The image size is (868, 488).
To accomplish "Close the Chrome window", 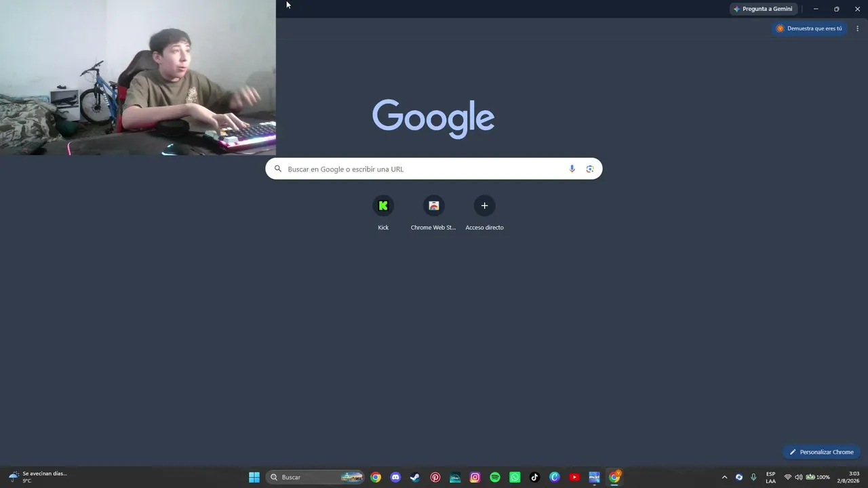I will [858, 9].
